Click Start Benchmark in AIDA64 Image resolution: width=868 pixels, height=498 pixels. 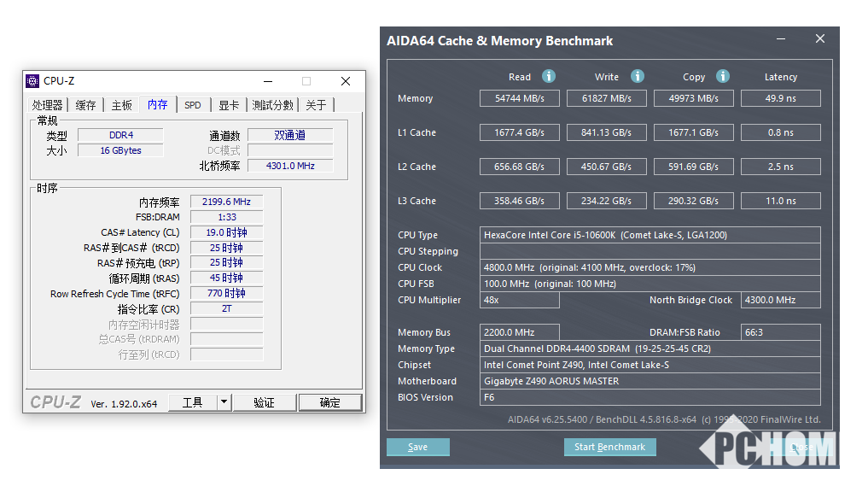[x=609, y=447]
